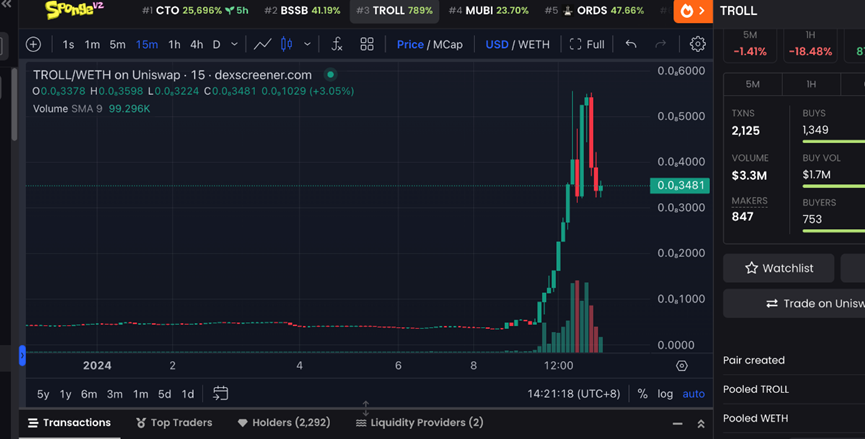Open trending token #2 BSSB
This screenshot has height=439, width=865.
(x=302, y=10)
